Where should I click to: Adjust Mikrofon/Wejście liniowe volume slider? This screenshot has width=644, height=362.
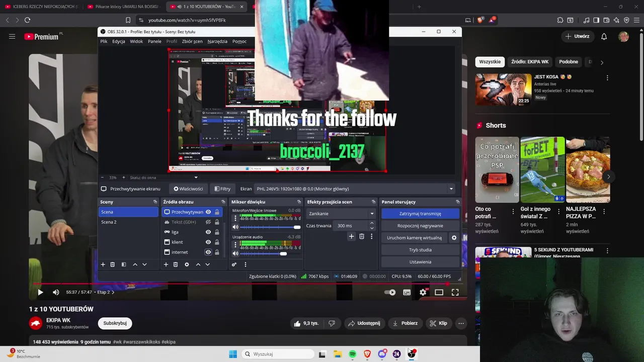[x=270, y=227]
